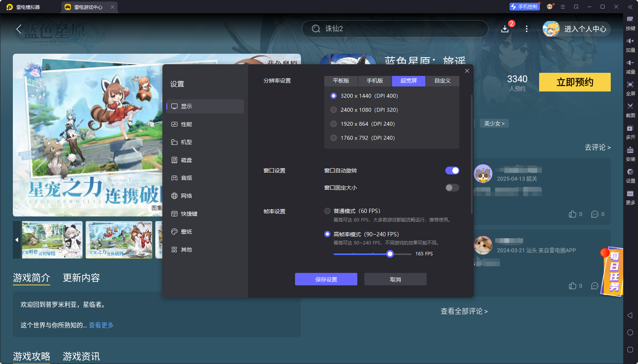Click the 立即预约 reserve button

575,82
